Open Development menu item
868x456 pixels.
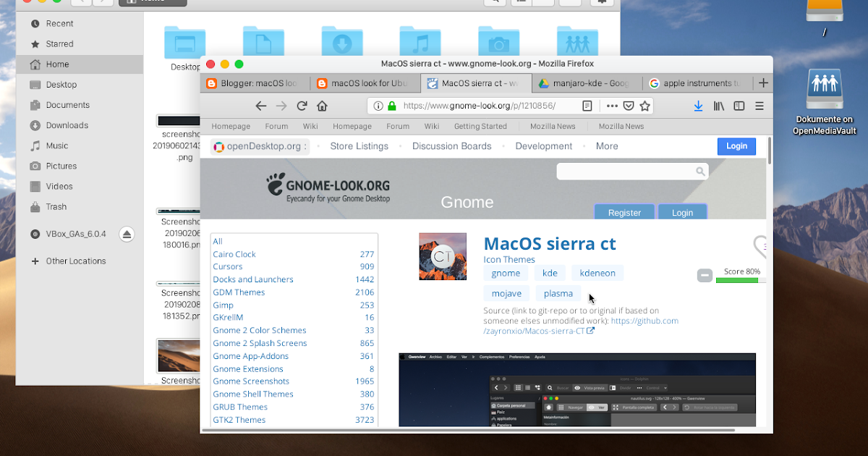[544, 146]
